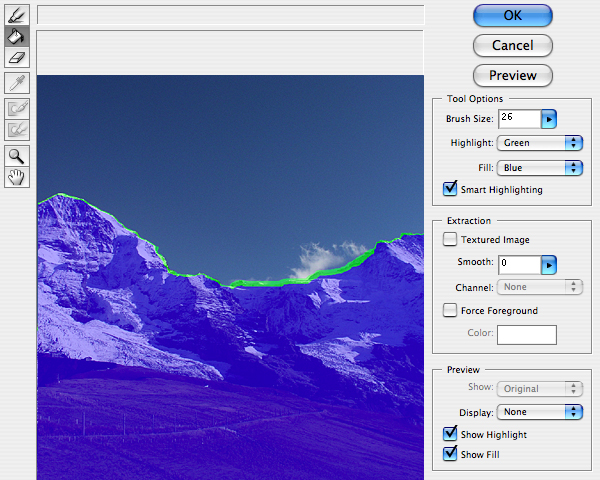This screenshot has height=480, width=600.
Task: Open the Smooth slider arrow
Action: pyautogui.click(x=549, y=265)
